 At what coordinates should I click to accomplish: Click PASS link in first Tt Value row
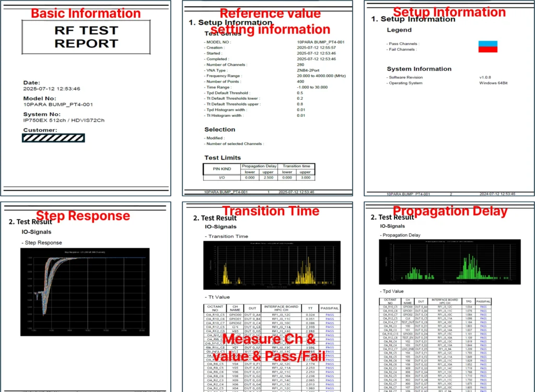[x=330, y=315]
